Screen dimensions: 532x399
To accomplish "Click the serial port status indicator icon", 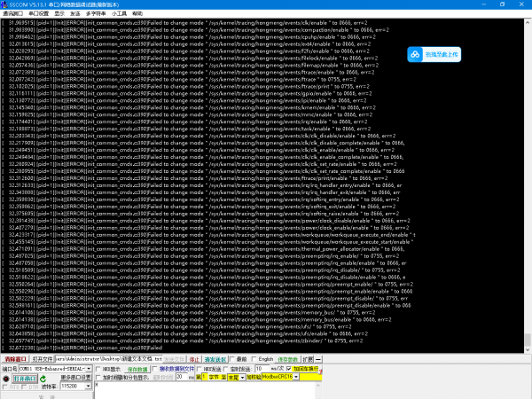I will tap(7, 379).
